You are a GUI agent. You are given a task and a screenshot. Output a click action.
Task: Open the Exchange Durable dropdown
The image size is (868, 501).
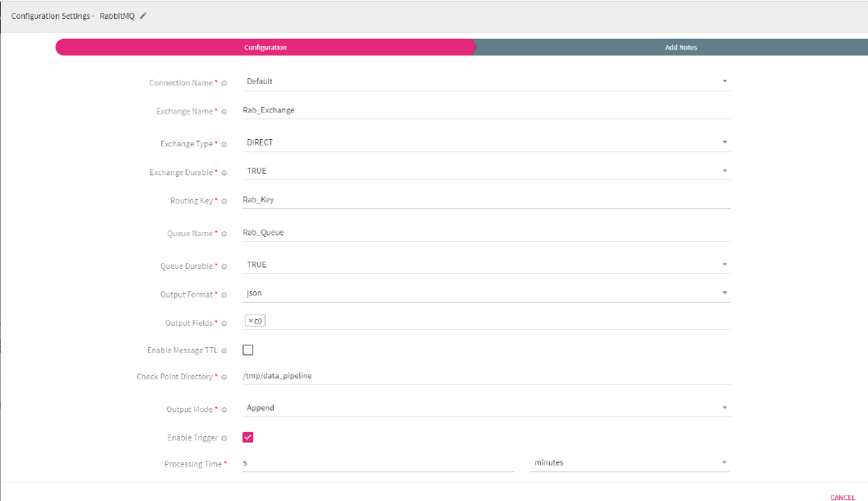click(x=486, y=170)
